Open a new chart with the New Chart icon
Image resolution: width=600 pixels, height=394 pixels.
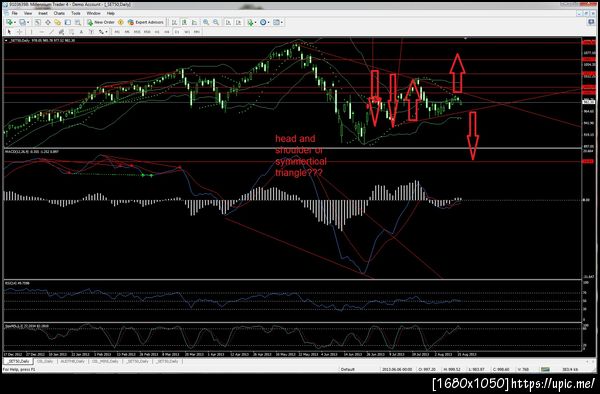pos(9,22)
